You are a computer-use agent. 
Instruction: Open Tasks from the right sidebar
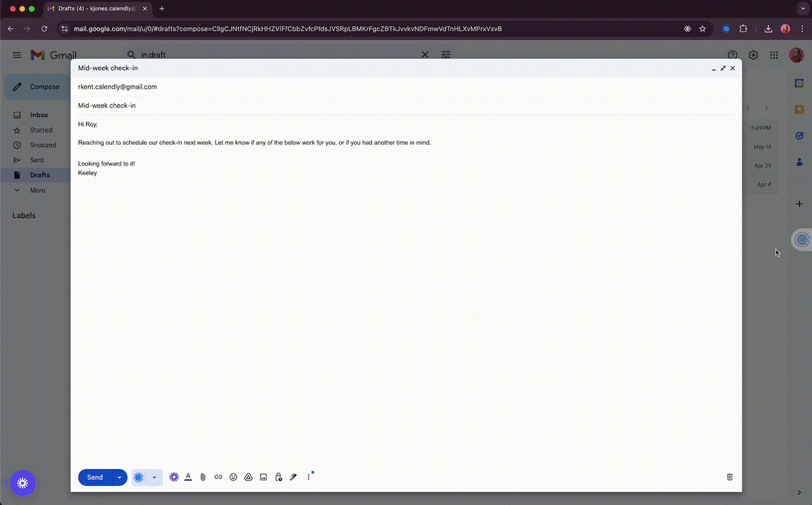pyautogui.click(x=799, y=136)
